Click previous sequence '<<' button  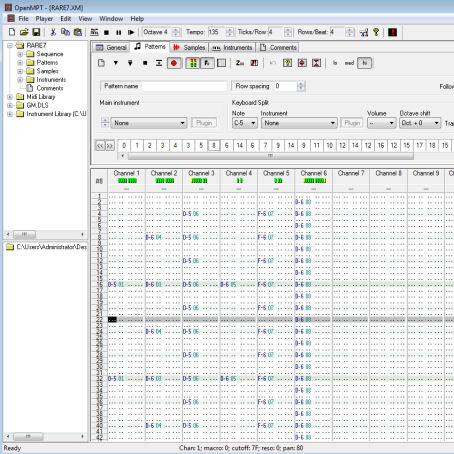[100, 146]
